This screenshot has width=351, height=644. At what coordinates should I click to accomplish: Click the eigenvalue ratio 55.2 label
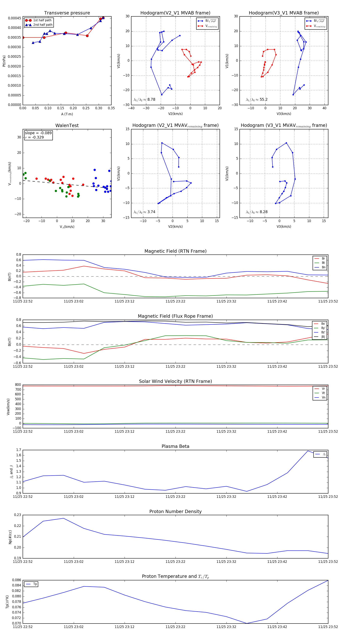click(257, 100)
